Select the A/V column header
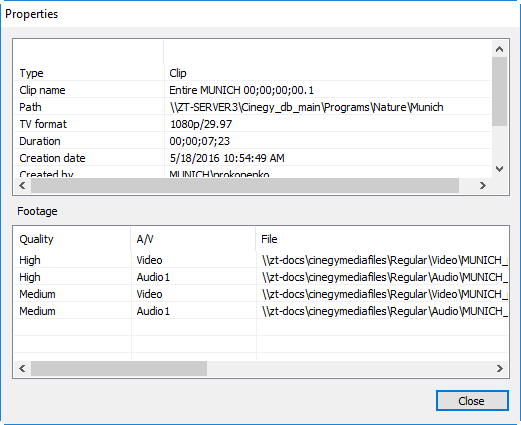Viewport: 521px width, 425px height. (193, 239)
